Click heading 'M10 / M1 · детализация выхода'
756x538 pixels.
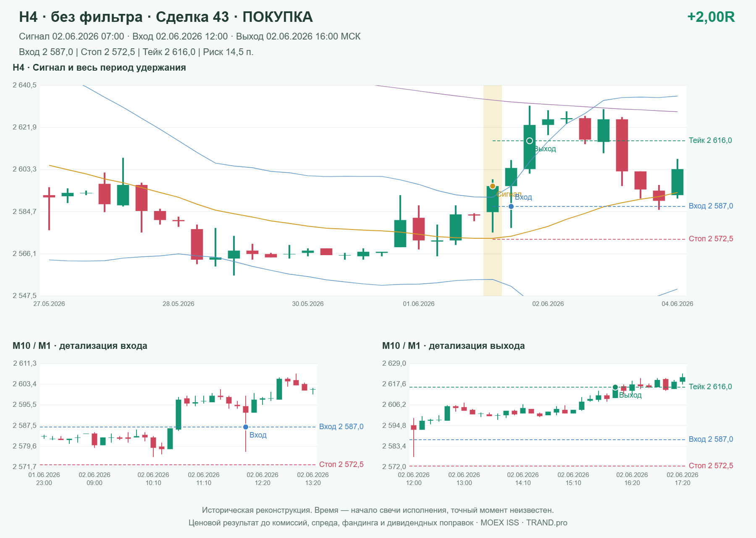(x=453, y=346)
